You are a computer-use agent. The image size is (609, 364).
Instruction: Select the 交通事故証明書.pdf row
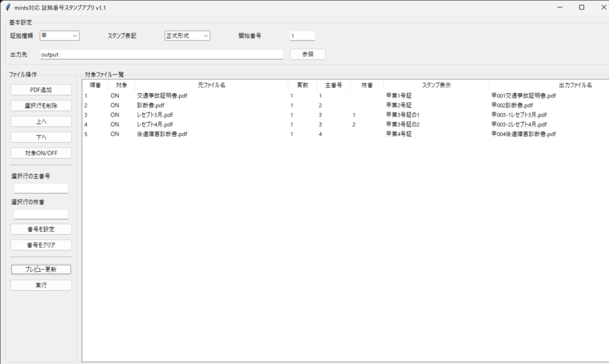click(x=162, y=95)
